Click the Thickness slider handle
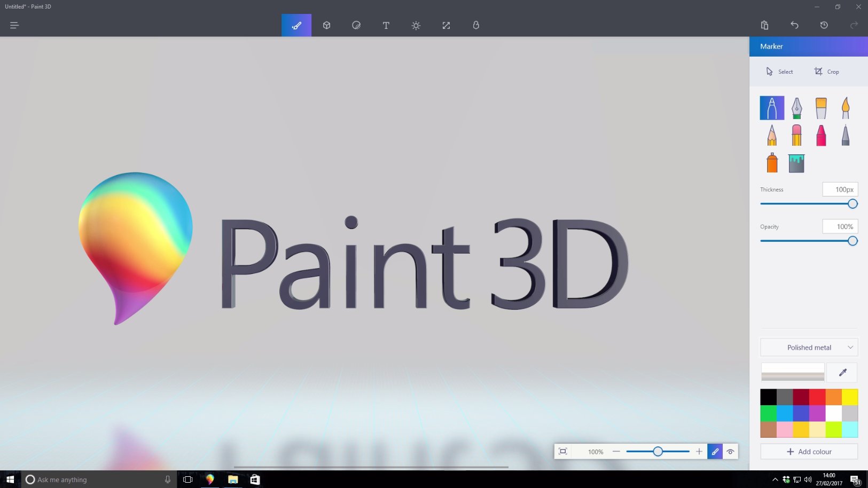The width and height of the screenshot is (868, 488). (853, 203)
